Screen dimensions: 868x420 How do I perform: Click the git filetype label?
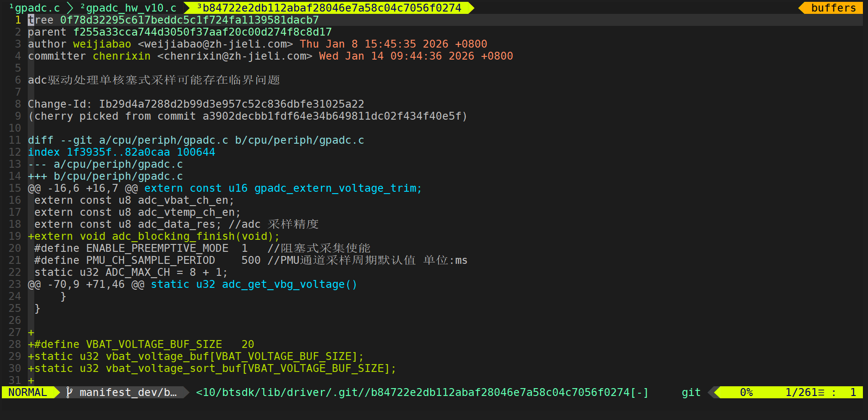691,392
